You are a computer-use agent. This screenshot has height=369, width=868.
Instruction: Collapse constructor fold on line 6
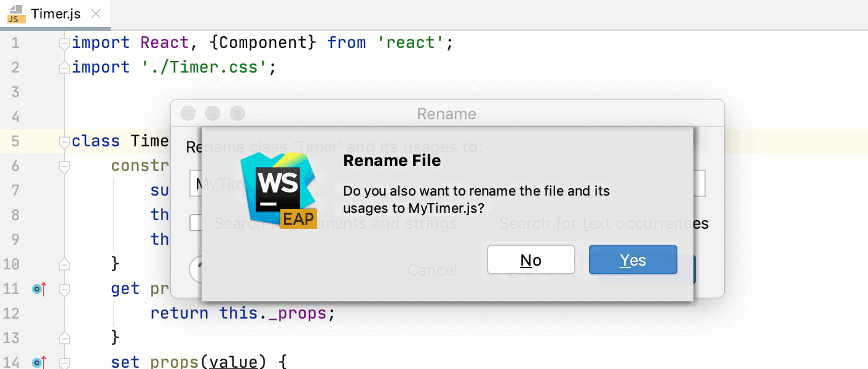(65, 166)
